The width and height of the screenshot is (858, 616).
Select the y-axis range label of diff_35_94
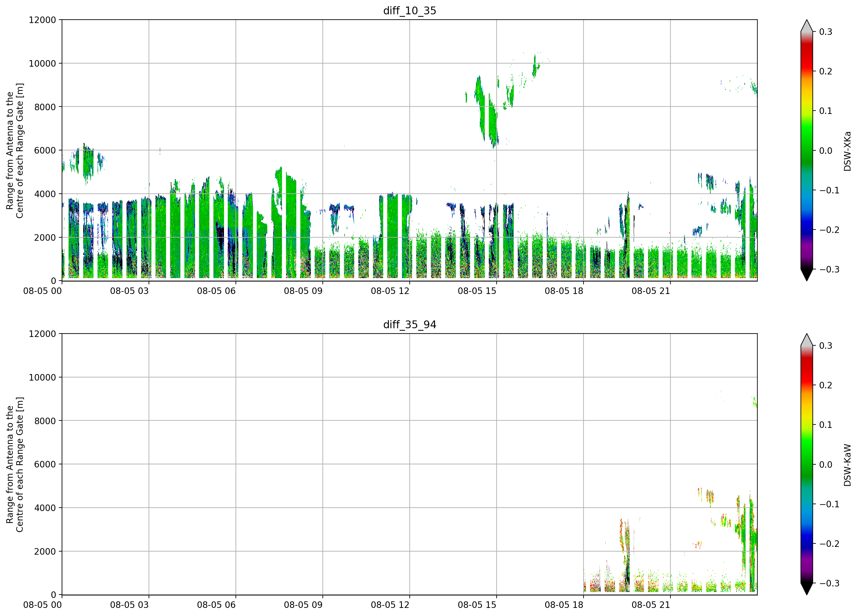15,464
